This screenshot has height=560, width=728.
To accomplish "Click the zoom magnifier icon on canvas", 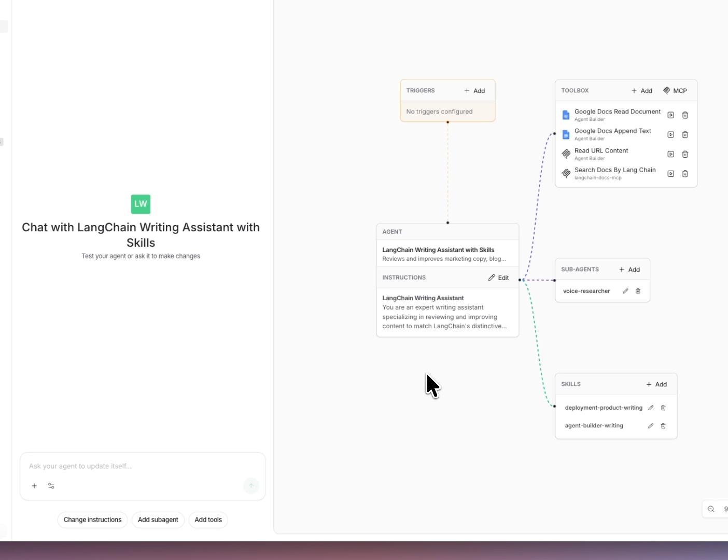I will 711,509.
